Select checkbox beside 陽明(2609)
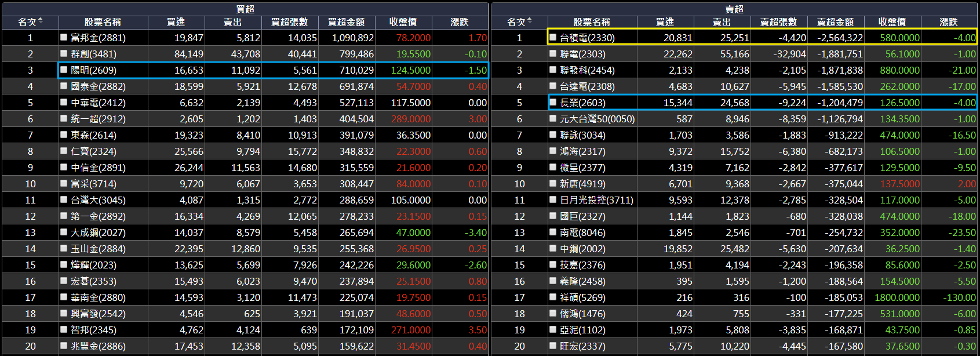Image resolution: width=980 pixels, height=356 pixels. [x=64, y=70]
